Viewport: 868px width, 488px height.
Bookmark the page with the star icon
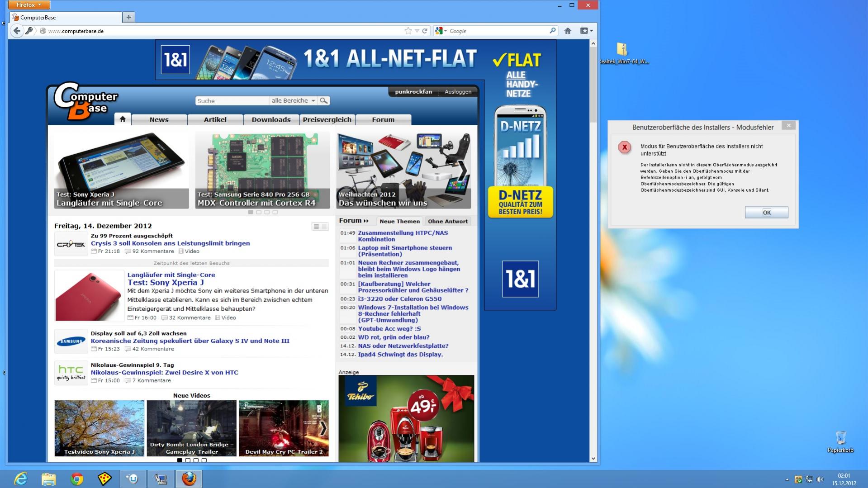(x=408, y=31)
